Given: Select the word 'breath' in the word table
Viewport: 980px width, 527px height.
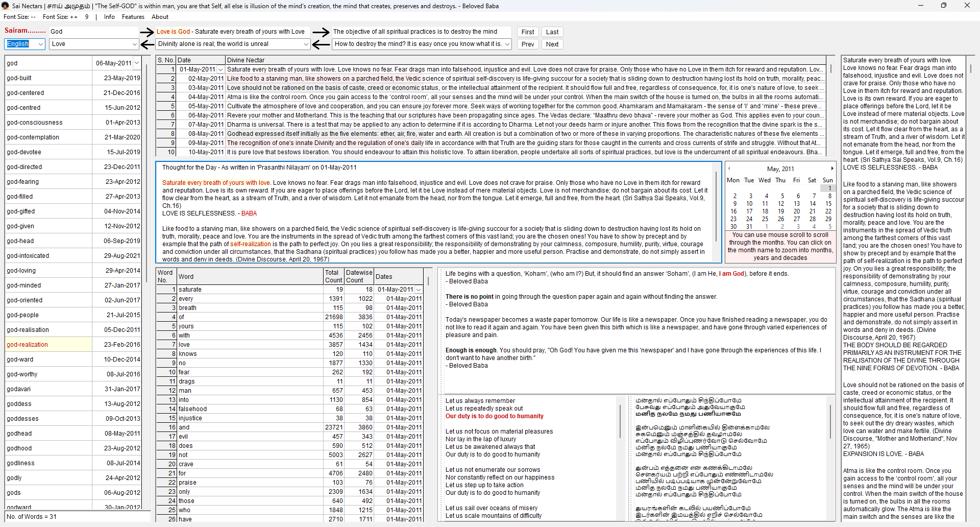Looking at the screenshot, I should (x=290, y=308).
